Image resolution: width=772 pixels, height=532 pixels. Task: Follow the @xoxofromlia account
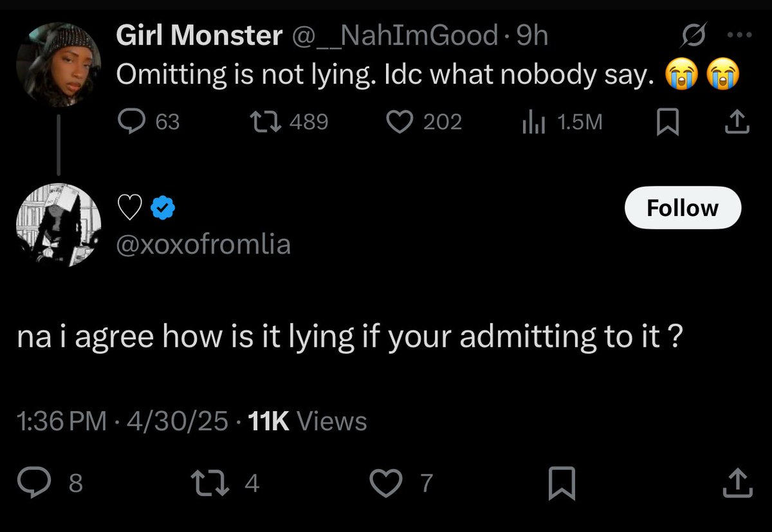point(683,208)
